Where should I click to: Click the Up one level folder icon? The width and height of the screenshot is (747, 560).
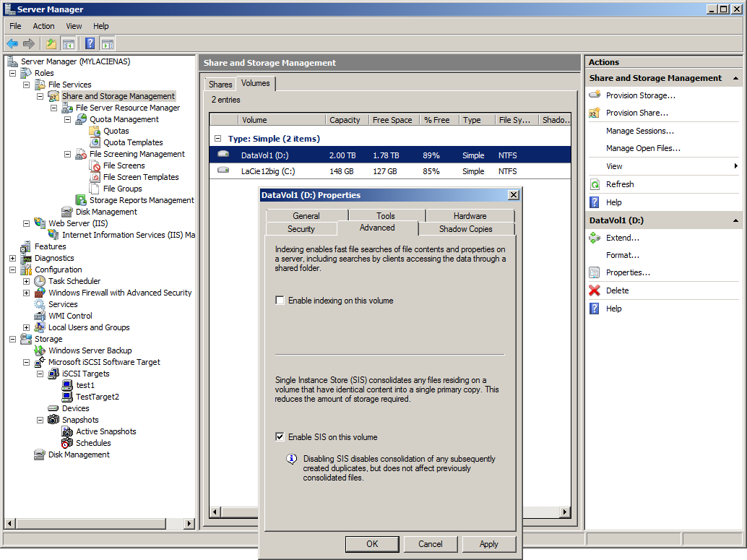coord(51,44)
